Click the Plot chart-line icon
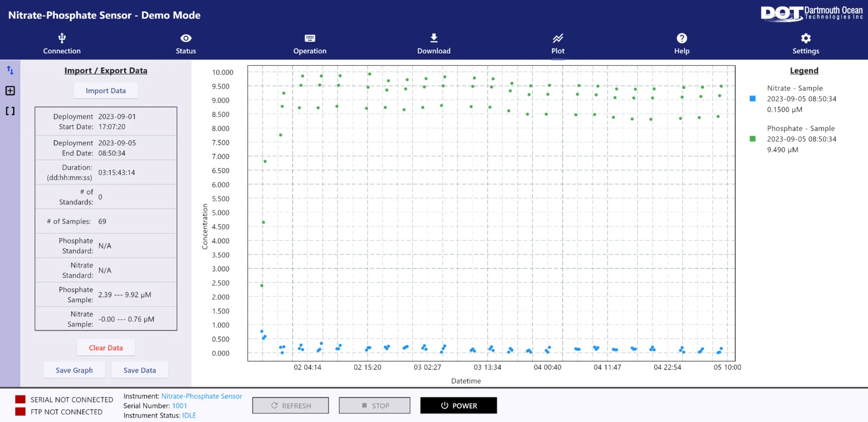This screenshot has height=422, width=868. click(558, 38)
